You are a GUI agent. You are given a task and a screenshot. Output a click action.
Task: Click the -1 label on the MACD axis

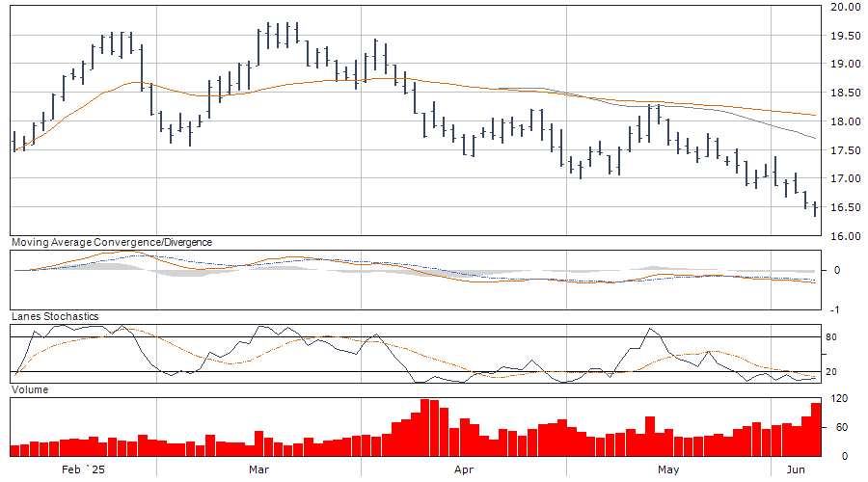pos(841,309)
